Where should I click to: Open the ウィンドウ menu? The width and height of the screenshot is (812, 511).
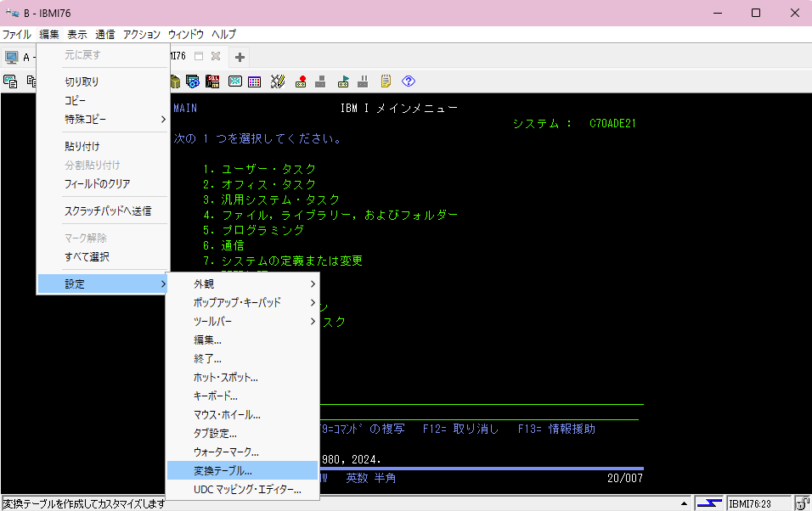tap(186, 34)
